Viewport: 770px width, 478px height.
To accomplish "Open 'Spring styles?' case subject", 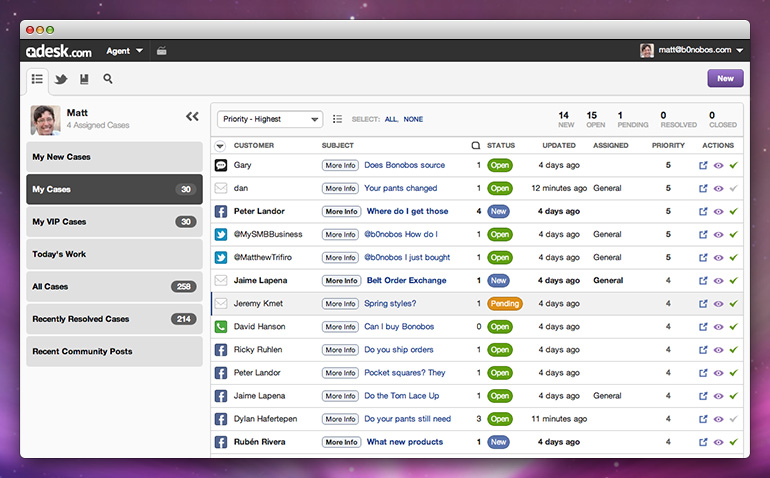I will click(390, 304).
